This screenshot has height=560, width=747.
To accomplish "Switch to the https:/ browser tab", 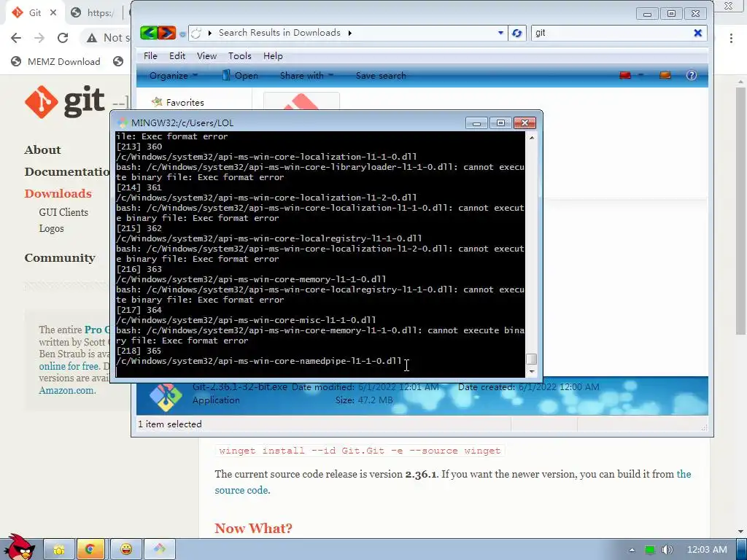I will 93,13.
